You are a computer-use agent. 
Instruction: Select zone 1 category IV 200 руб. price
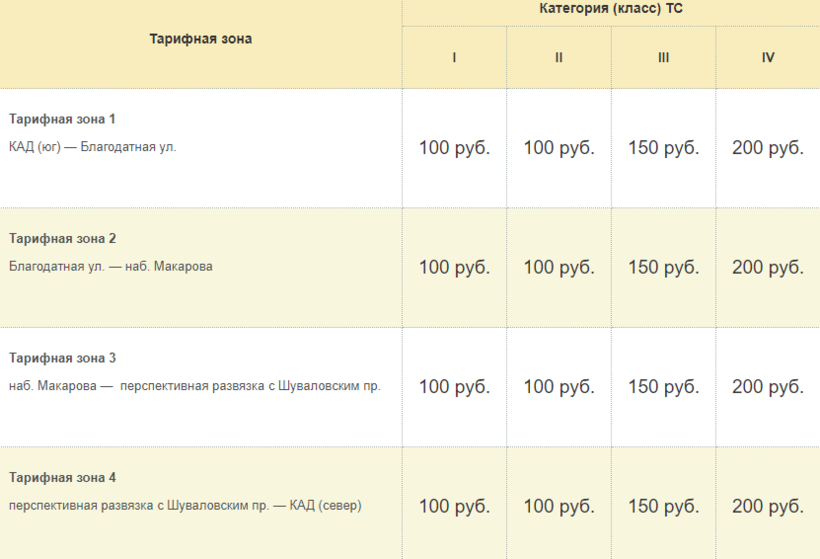click(x=768, y=148)
